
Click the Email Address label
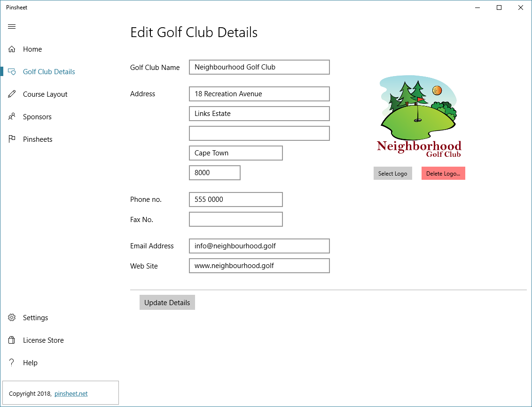(x=152, y=246)
